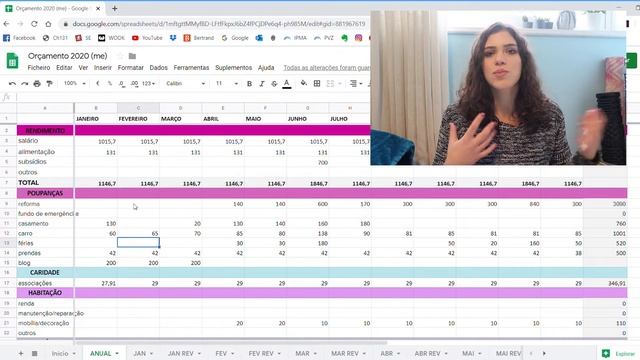Click the print icon
This screenshot has width=640, height=360.
(37, 84)
